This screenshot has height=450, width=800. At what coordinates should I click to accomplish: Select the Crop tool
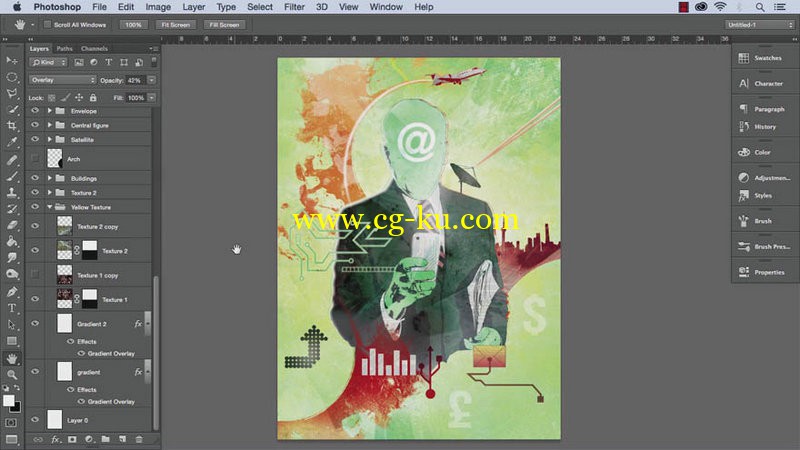[12, 126]
